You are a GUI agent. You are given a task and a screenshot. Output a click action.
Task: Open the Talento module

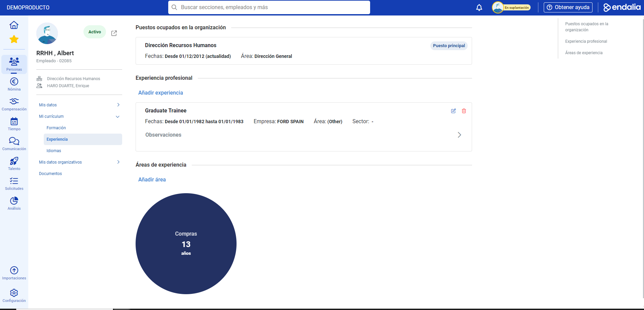[14, 164]
